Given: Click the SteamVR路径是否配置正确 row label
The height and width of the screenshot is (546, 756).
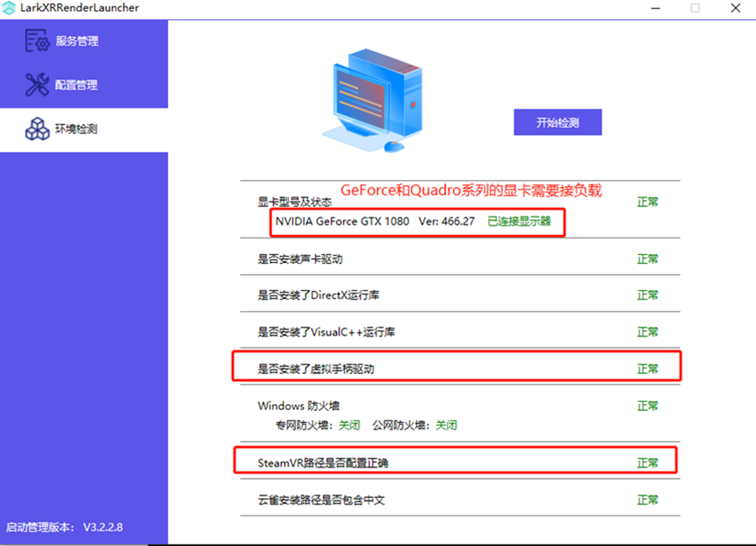Looking at the screenshot, I should click(322, 463).
